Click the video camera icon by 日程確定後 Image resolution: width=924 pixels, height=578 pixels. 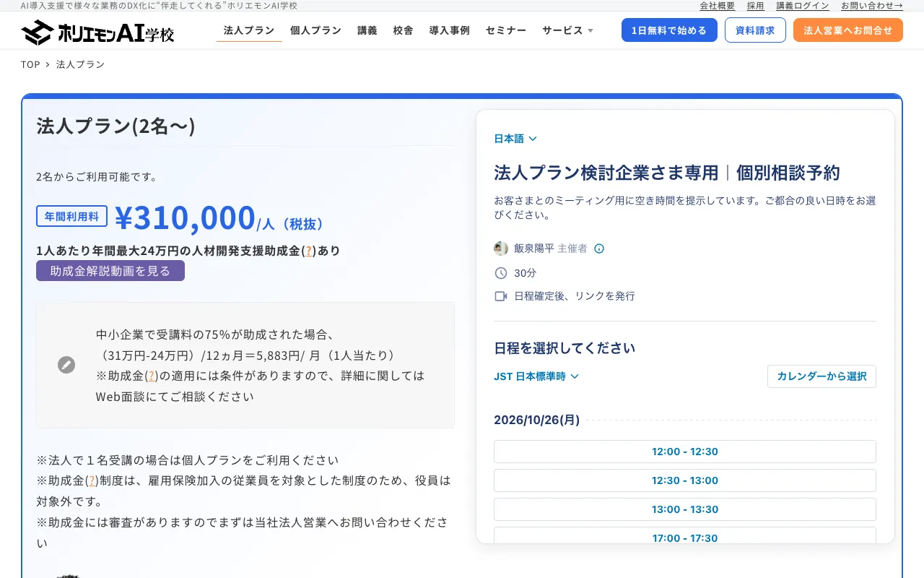pos(501,296)
